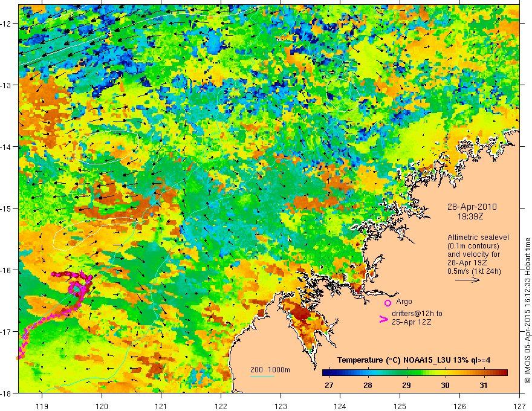Click latitude axis label -17
532x411 pixels.
7,332
